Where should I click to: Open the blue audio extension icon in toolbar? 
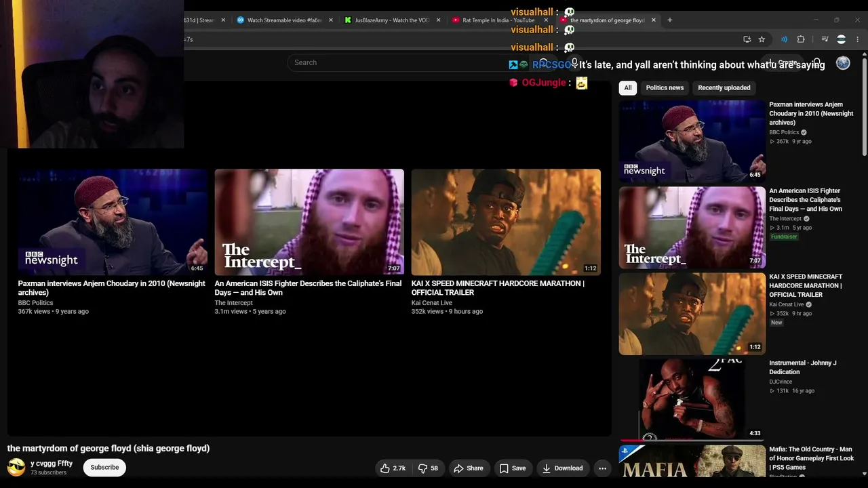pos(784,39)
